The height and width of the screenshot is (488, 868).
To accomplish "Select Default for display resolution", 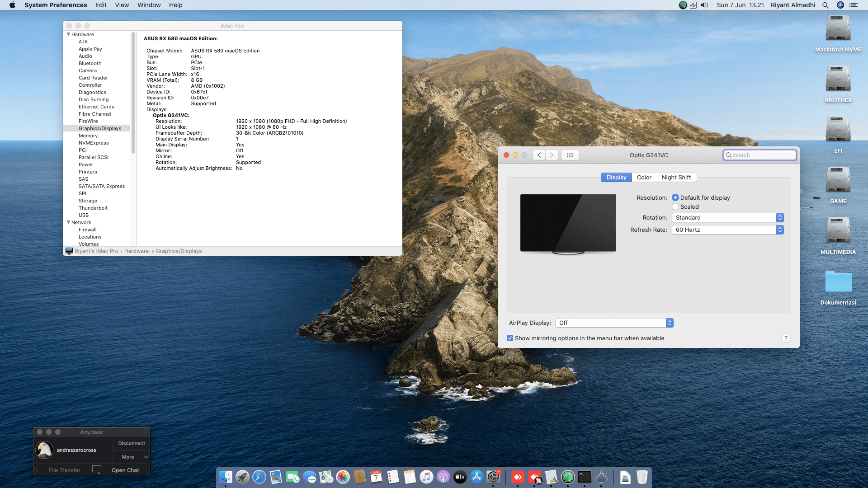I will pyautogui.click(x=675, y=197).
